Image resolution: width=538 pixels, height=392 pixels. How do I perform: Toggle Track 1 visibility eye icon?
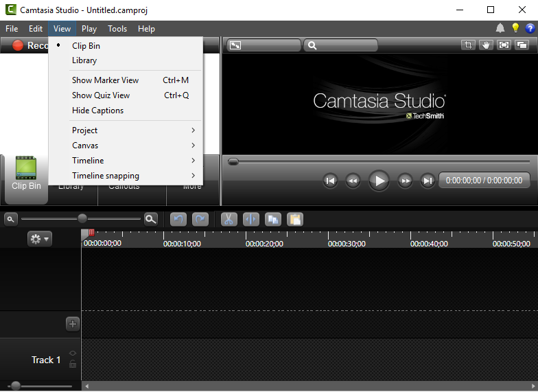(x=73, y=353)
